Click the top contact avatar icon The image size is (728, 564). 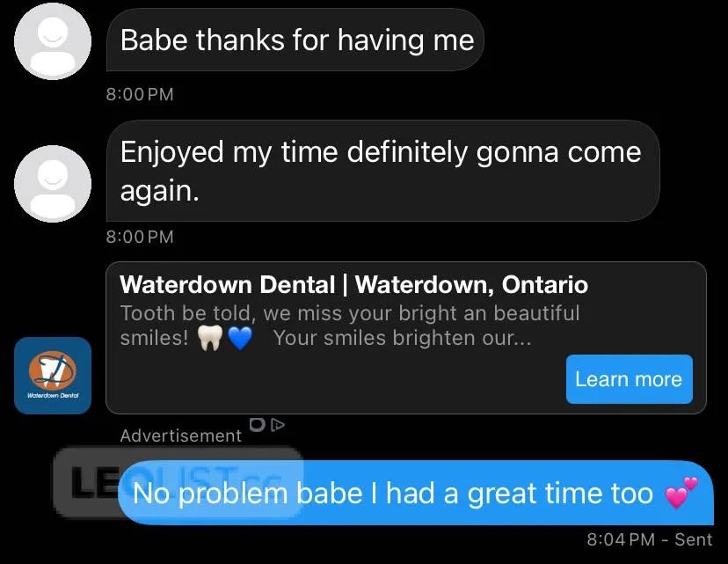pyautogui.click(x=52, y=40)
